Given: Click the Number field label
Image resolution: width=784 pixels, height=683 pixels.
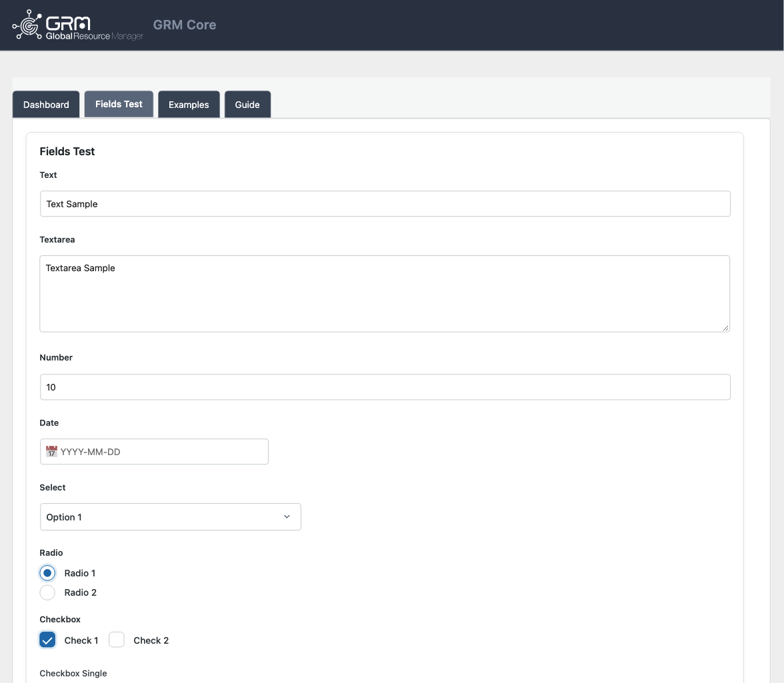Looking at the screenshot, I should click(56, 358).
